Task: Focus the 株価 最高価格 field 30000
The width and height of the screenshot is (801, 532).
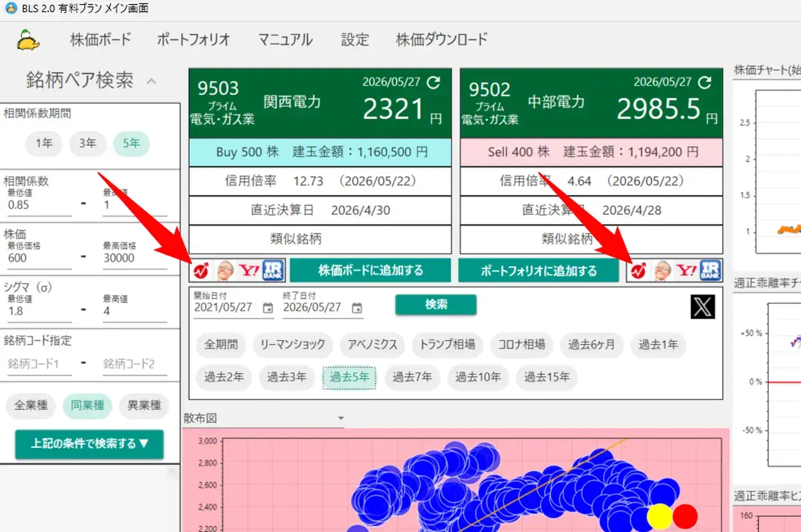Action: tap(134, 258)
